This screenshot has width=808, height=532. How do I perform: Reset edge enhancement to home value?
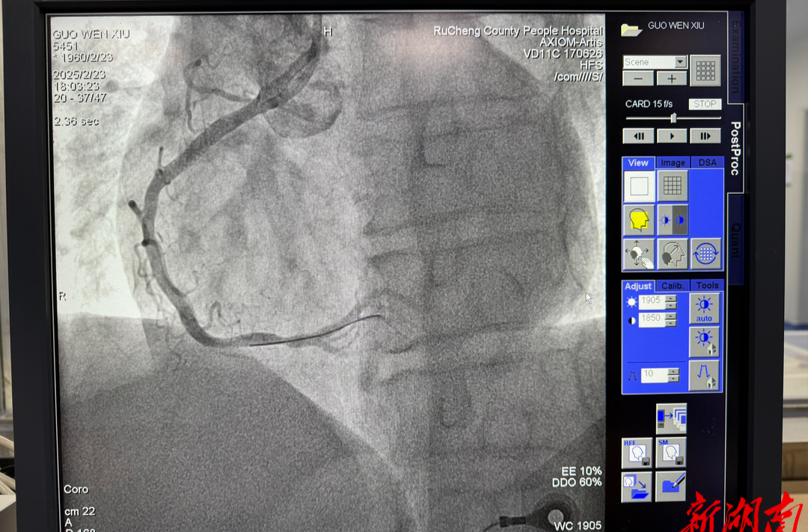coord(704,376)
